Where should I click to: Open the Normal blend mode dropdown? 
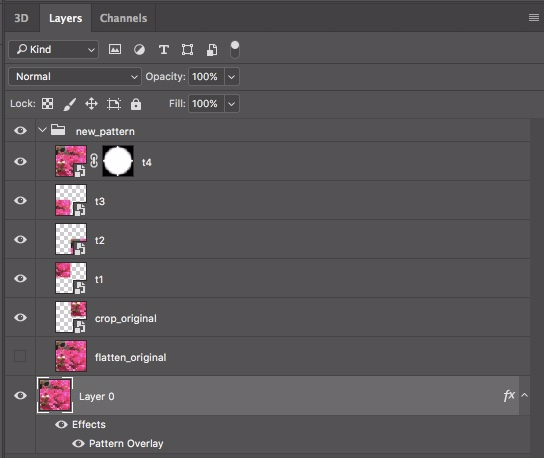(x=75, y=76)
